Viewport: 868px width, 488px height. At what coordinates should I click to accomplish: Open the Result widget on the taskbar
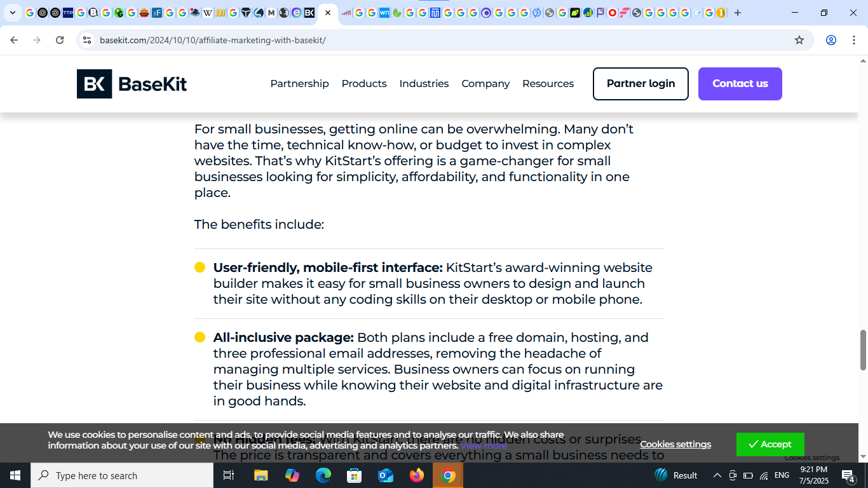[x=676, y=475]
